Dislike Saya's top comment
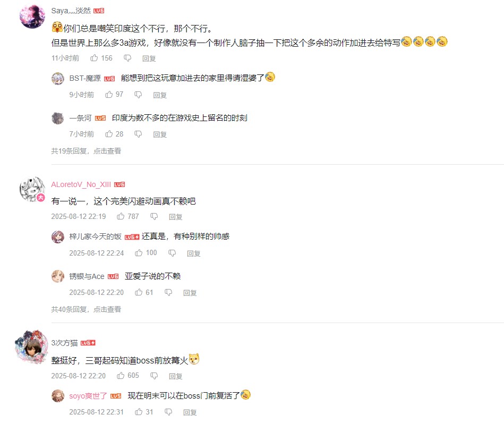The width and height of the screenshot is (504, 423). point(127,58)
